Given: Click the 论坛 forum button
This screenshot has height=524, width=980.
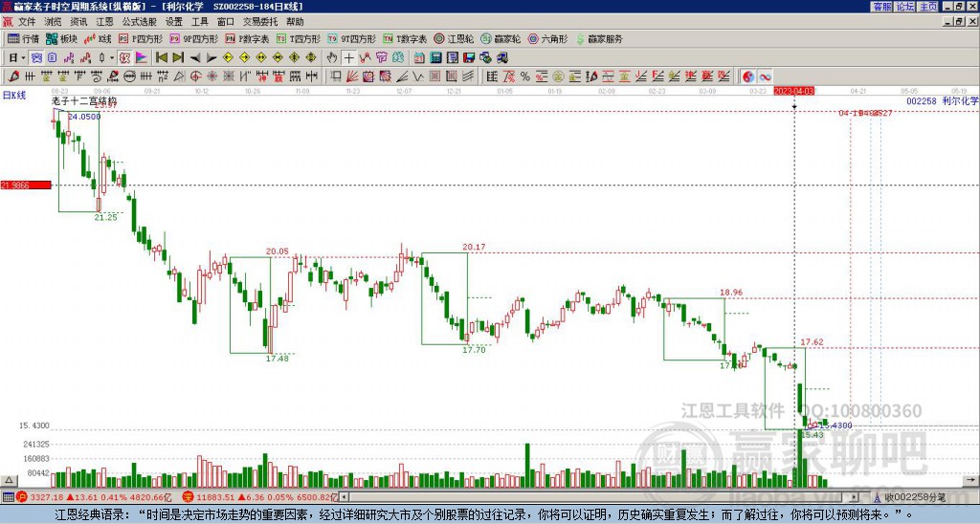Looking at the screenshot, I should click(x=905, y=7).
